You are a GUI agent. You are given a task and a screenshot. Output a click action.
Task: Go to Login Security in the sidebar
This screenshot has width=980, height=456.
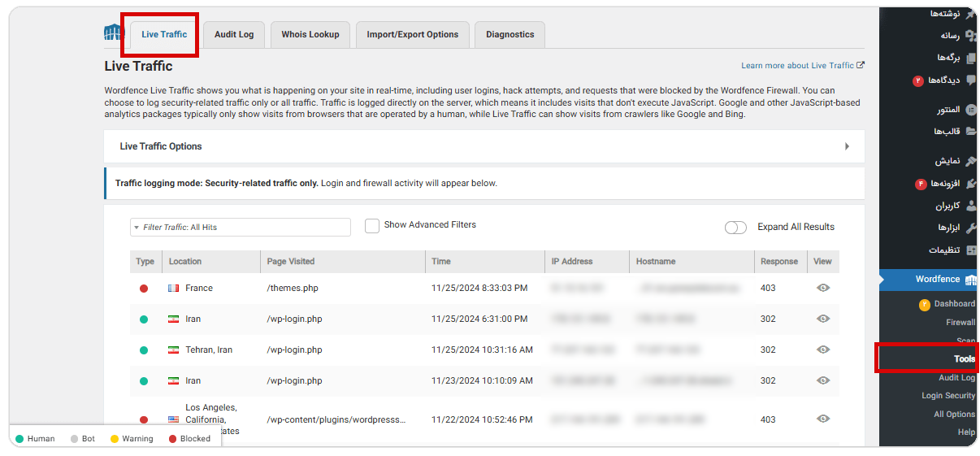[947, 396]
